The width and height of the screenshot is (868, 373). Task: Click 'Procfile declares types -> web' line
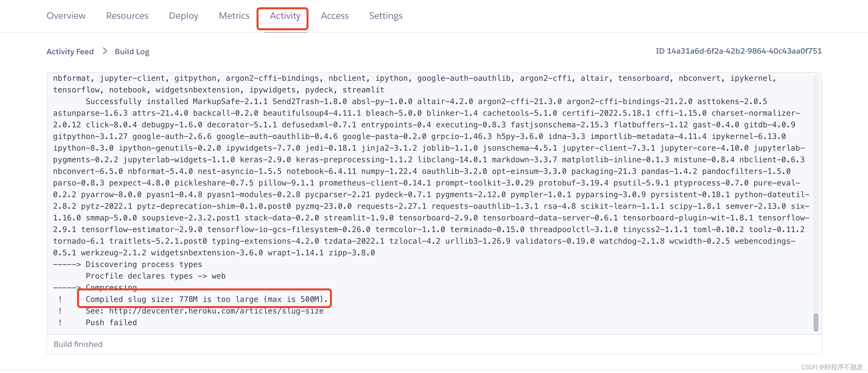(x=156, y=276)
